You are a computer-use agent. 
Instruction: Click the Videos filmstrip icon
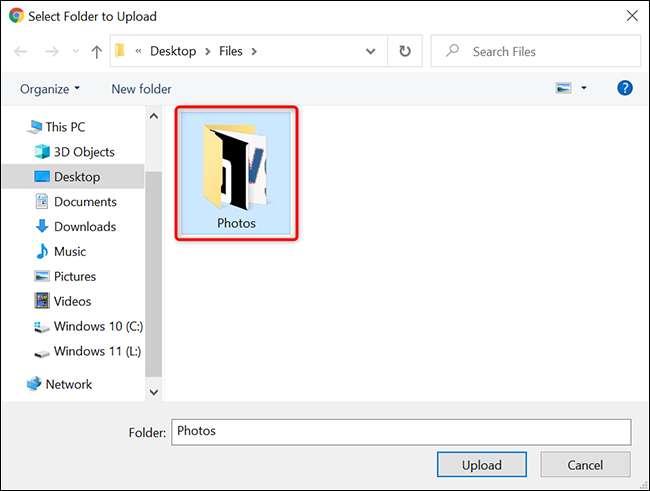[x=42, y=301]
